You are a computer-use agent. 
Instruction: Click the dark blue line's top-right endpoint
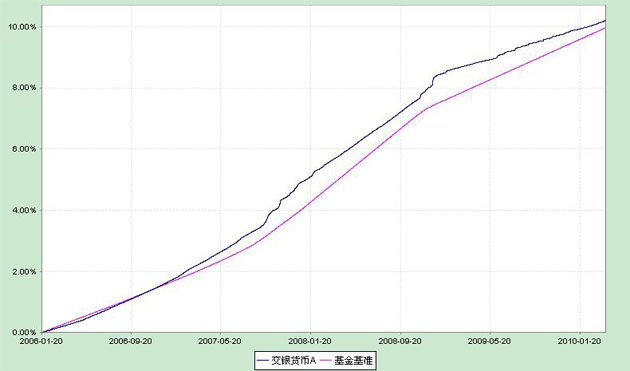tap(605, 20)
